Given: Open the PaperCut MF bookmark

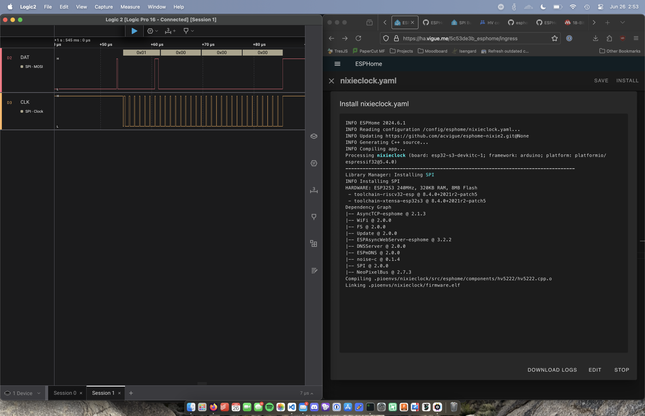Looking at the screenshot, I should pos(369,51).
